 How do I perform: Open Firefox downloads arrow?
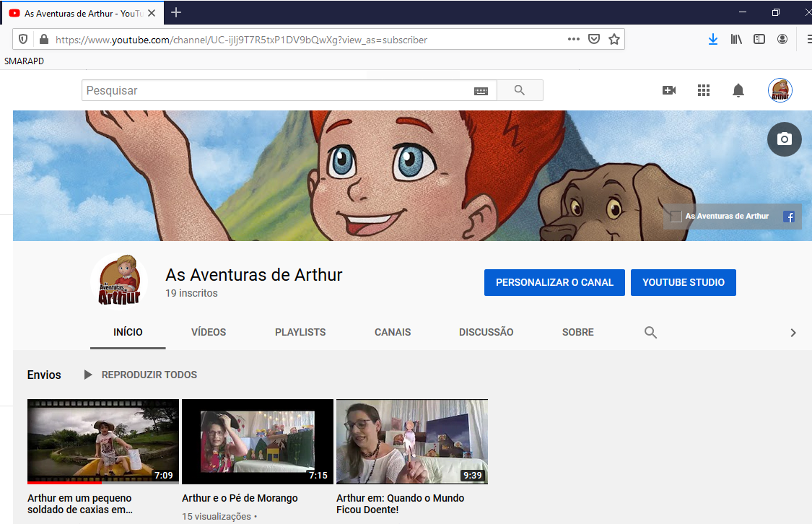coord(713,40)
